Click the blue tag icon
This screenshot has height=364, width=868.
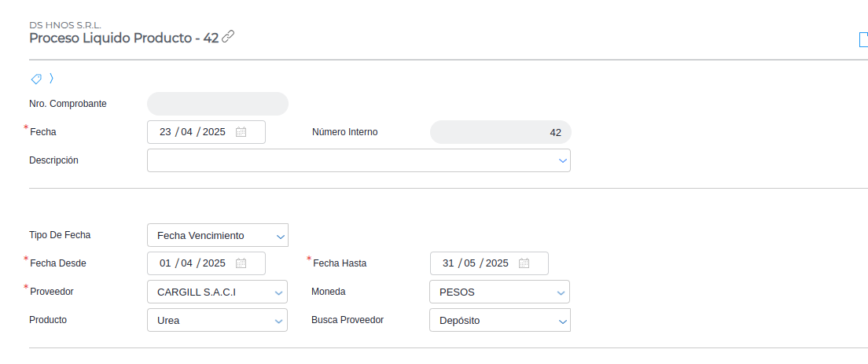click(36, 79)
